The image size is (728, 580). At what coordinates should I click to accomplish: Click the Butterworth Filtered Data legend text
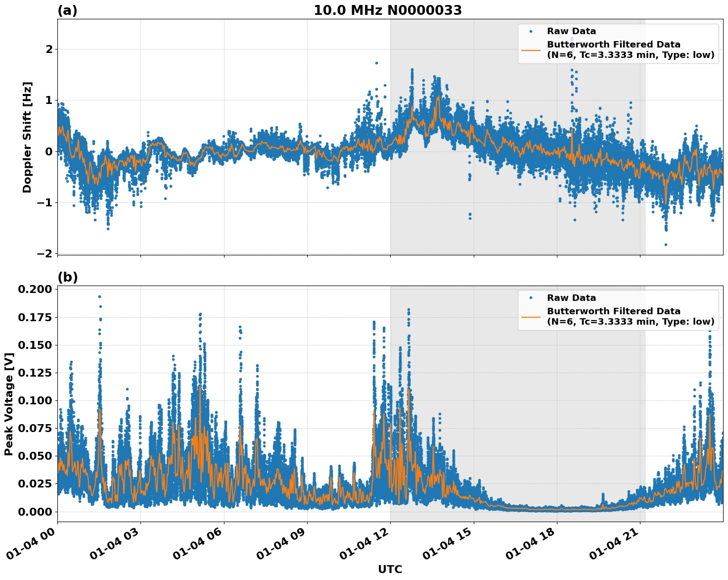point(613,44)
